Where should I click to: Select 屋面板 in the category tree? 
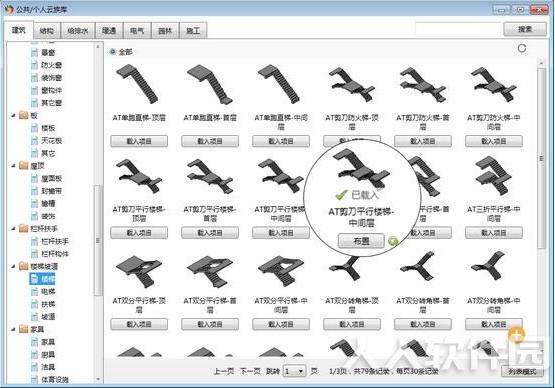pyautogui.click(x=51, y=178)
